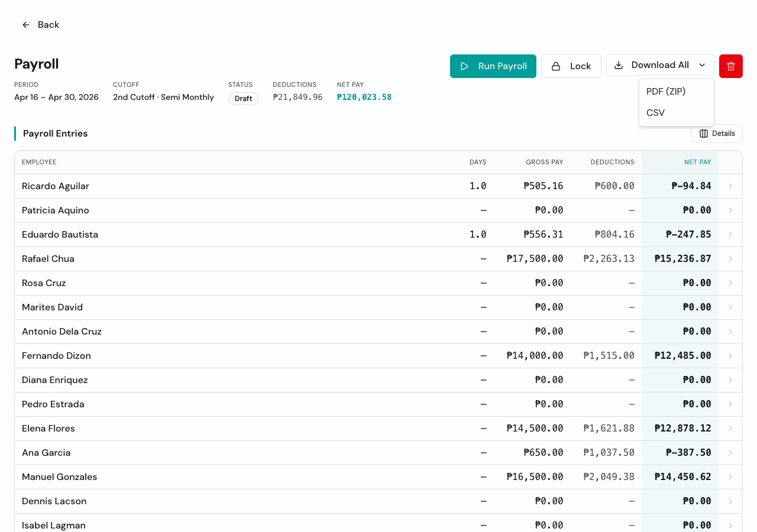Click summary net pay ₱120,023.58
This screenshot has height=532, width=757.
(364, 98)
